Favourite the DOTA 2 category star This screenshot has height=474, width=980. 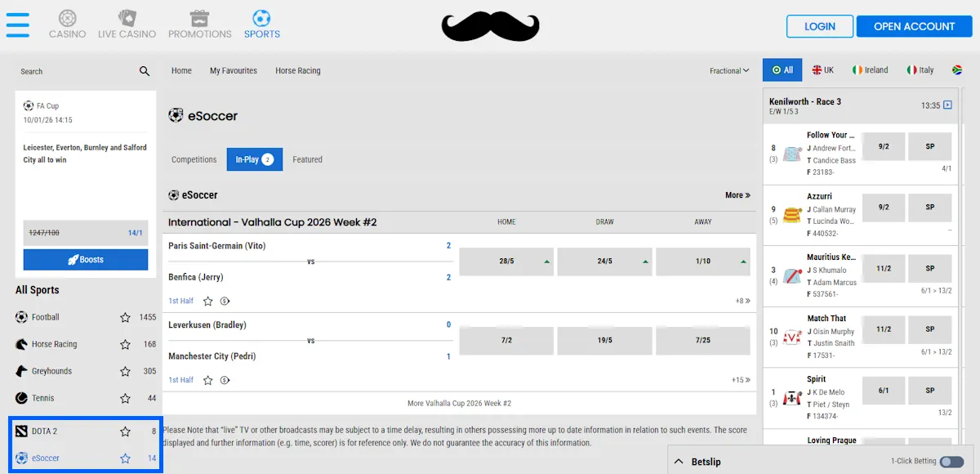pos(126,431)
